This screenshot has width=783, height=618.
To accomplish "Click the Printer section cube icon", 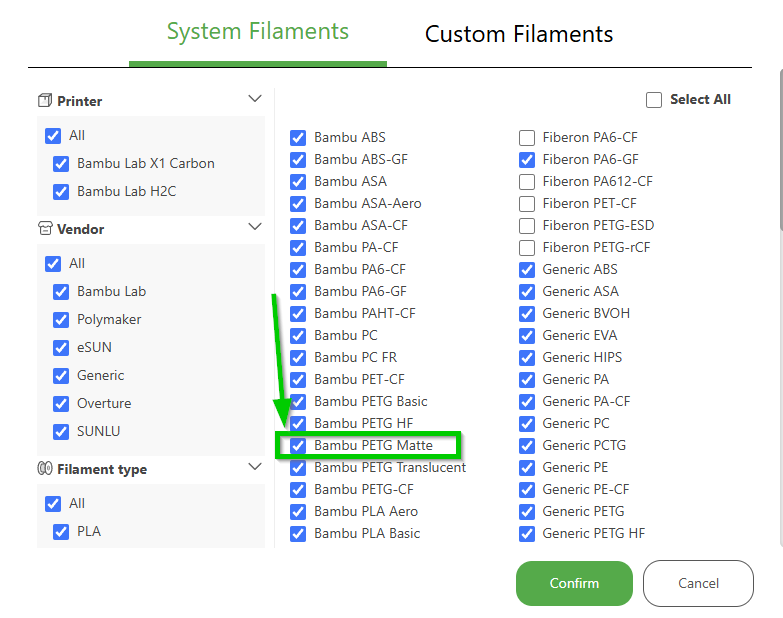I will click(45, 100).
